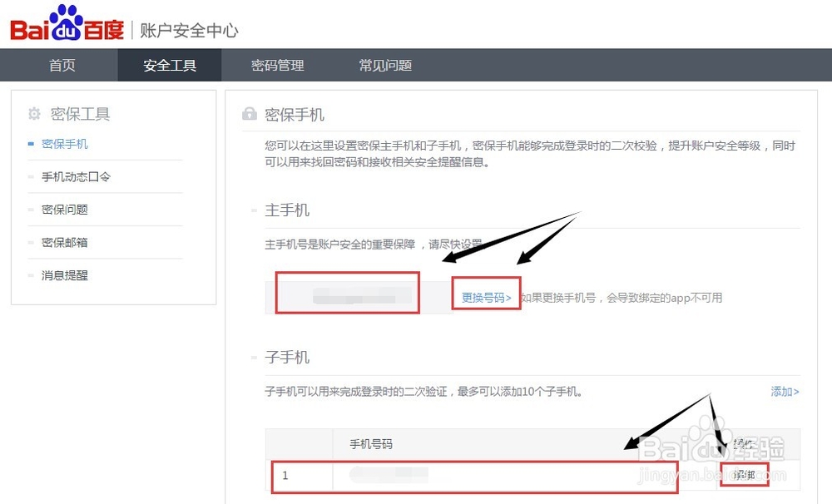Click the 账户安全中心 title text
The image size is (832, 504).
tap(189, 31)
